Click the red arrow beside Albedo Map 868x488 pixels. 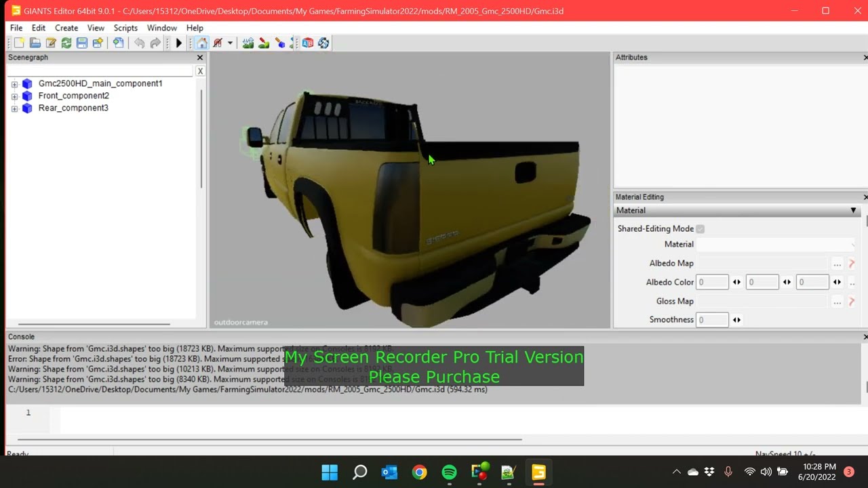(x=852, y=264)
